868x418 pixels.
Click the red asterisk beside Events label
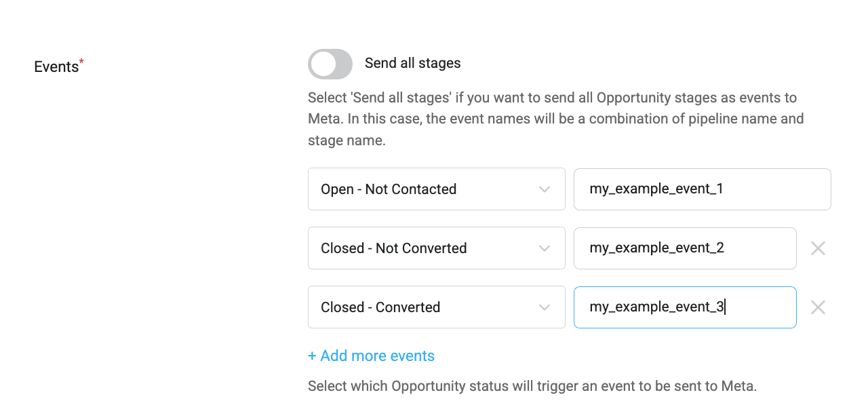click(81, 60)
